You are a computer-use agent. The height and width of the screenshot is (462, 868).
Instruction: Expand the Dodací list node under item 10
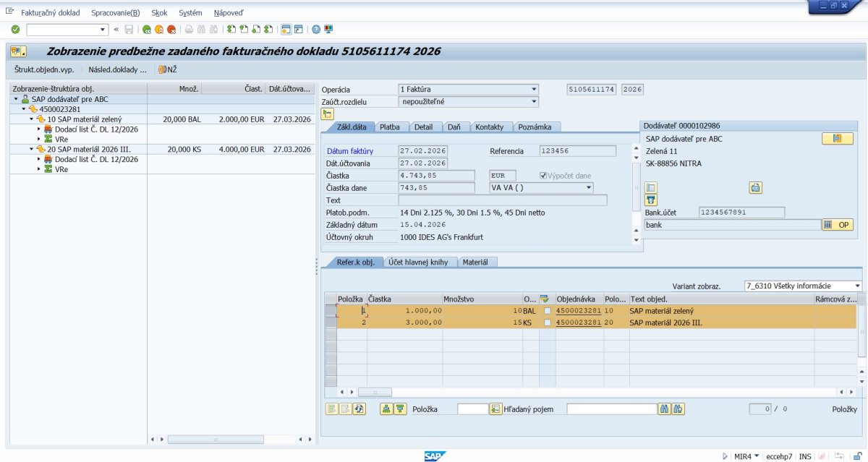click(x=39, y=129)
